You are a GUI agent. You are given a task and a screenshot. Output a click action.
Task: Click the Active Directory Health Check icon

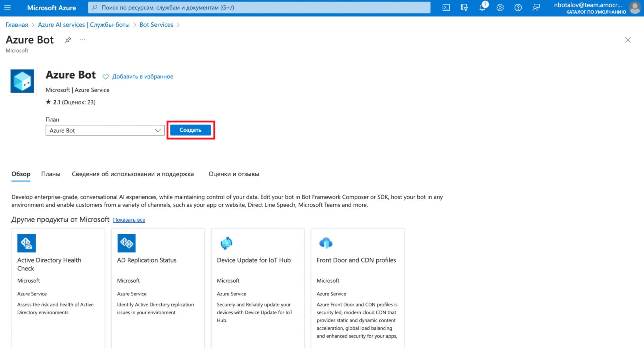pos(26,243)
